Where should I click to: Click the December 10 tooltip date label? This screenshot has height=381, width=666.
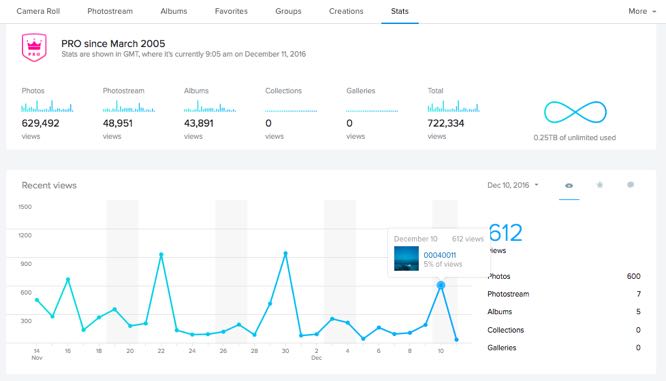tap(415, 239)
